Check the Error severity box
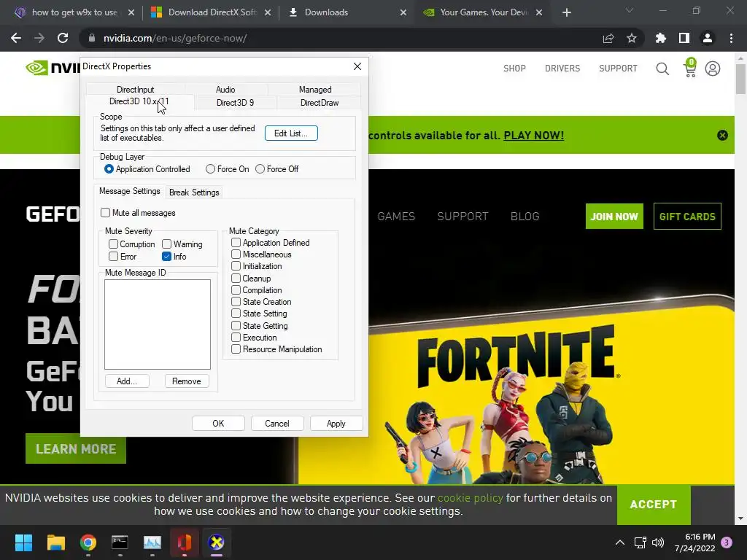 pyautogui.click(x=113, y=256)
